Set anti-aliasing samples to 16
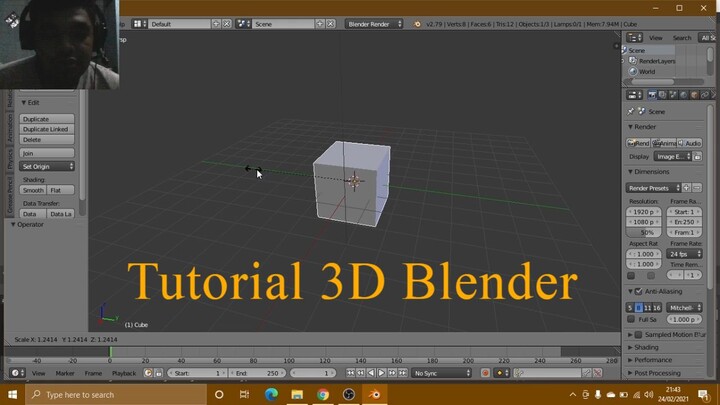 pyautogui.click(x=657, y=308)
